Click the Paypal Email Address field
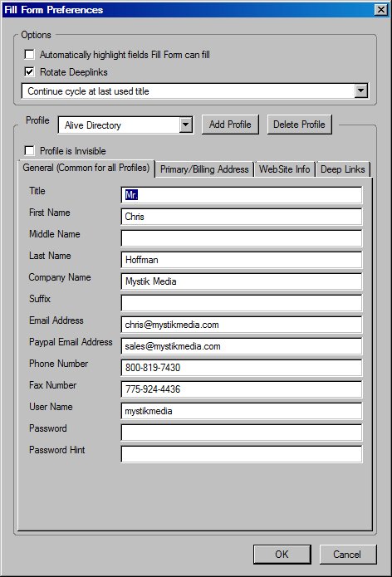392x577 pixels. pyautogui.click(x=242, y=346)
